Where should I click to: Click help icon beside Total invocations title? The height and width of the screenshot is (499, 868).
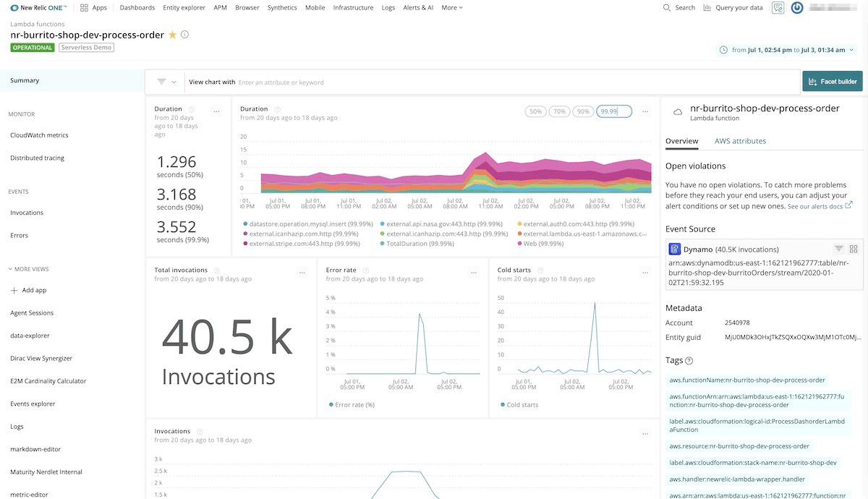(x=216, y=270)
